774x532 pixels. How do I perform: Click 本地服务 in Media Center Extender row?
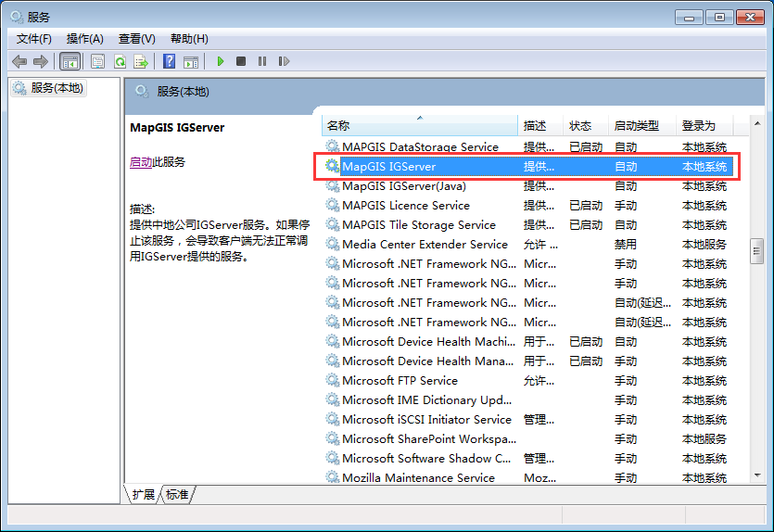[704, 245]
